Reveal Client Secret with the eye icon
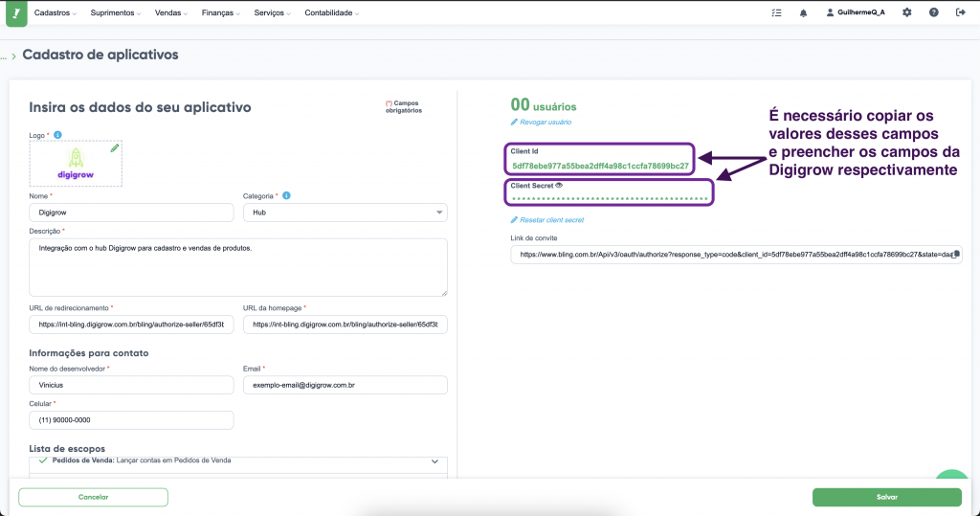 559,186
